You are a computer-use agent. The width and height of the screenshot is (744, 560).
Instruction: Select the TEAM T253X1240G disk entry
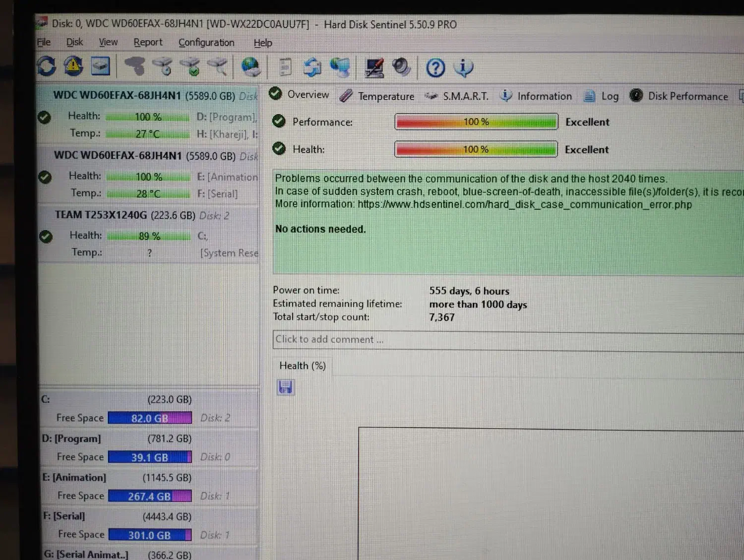point(149,234)
